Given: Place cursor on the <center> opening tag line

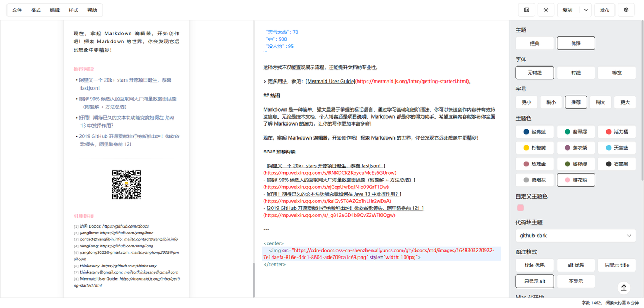Looking at the screenshot, I should click(273, 243).
